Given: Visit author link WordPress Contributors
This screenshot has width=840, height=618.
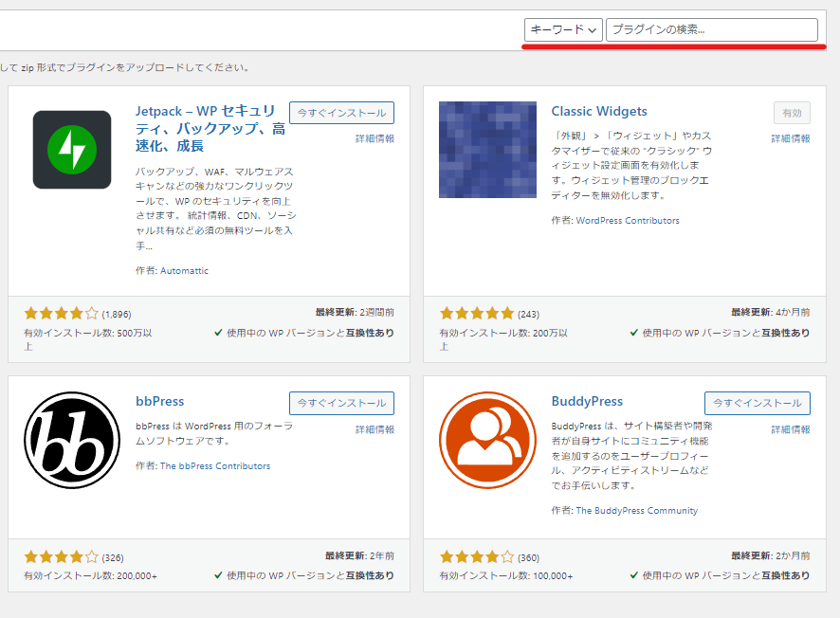Looking at the screenshot, I should 628,220.
